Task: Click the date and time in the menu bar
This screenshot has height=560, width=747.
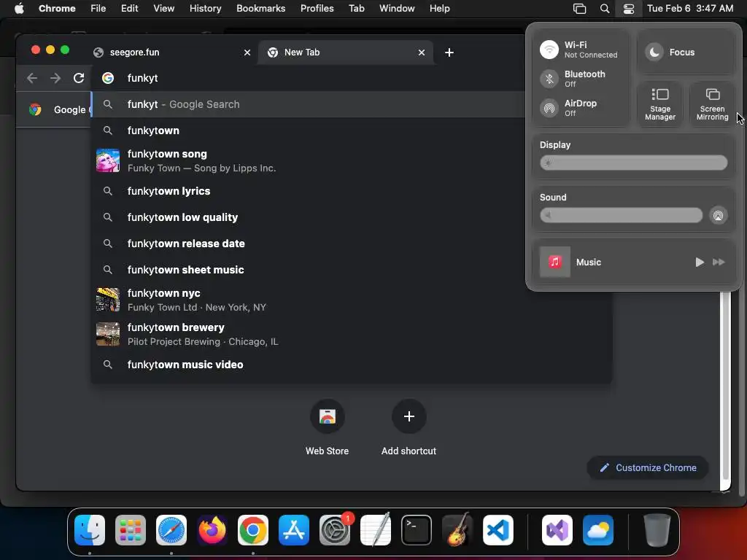Action: (690, 9)
